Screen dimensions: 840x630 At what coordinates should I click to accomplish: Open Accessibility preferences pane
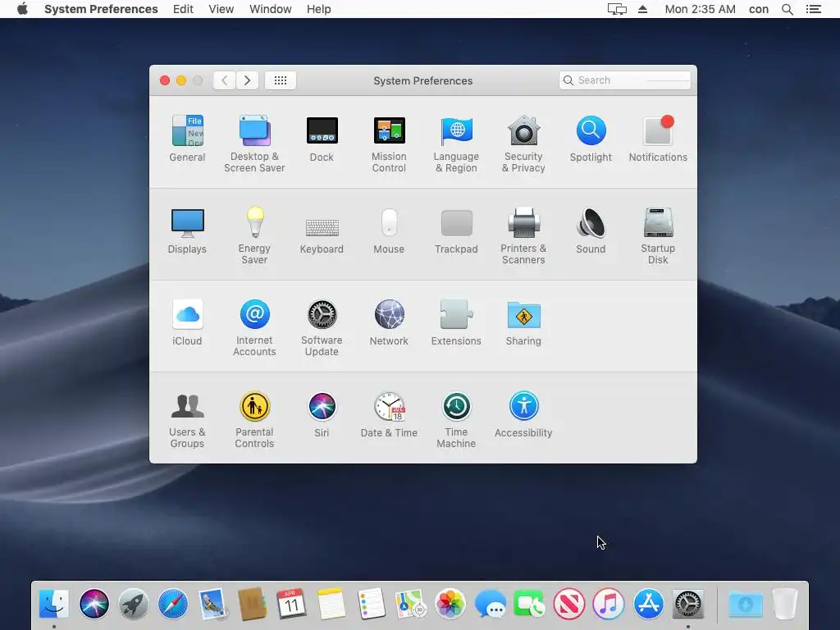click(x=523, y=414)
